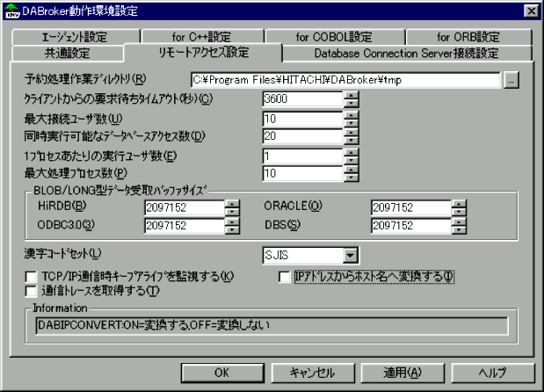Confirm settings with OK button
This screenshot has height=392, width=544.
coord(222,373)
